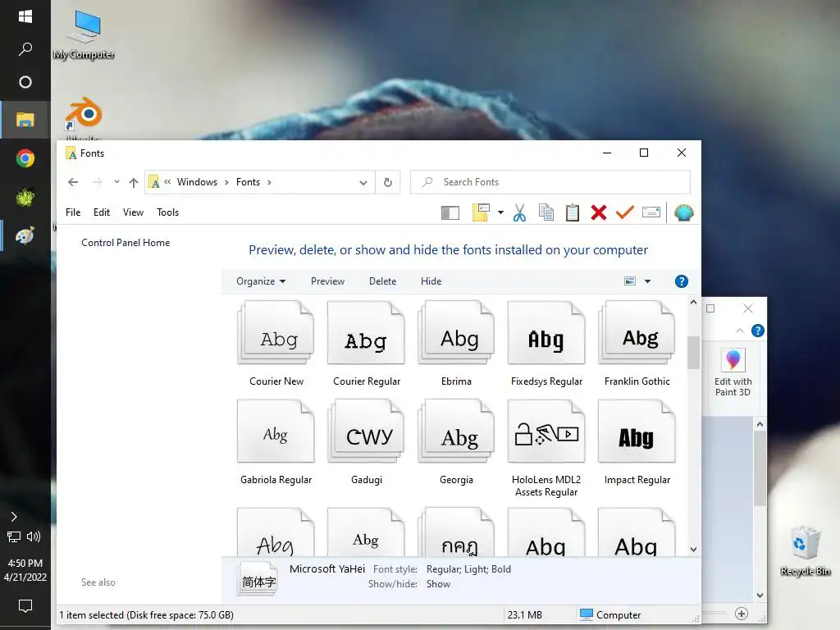Select the Gadugi font
This screenshot has width=840, height=630.
pos(367,442)
